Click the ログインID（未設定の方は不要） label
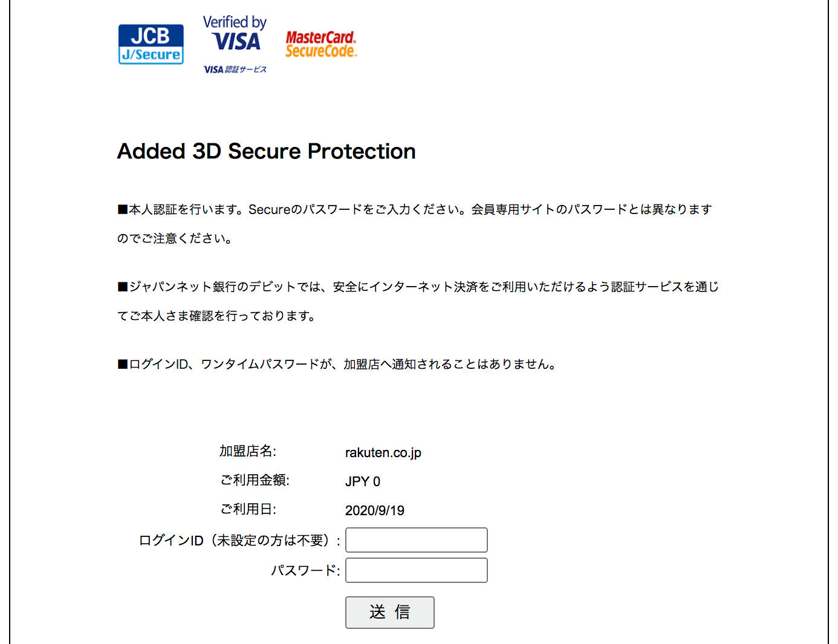Screen dimensions: 838x644 pos(240,541)
